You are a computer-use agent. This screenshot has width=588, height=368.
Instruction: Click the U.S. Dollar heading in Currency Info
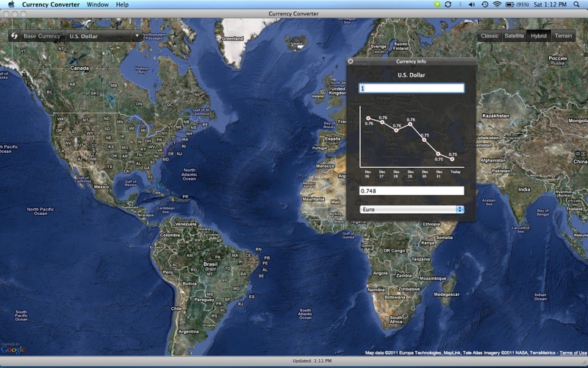412,75
